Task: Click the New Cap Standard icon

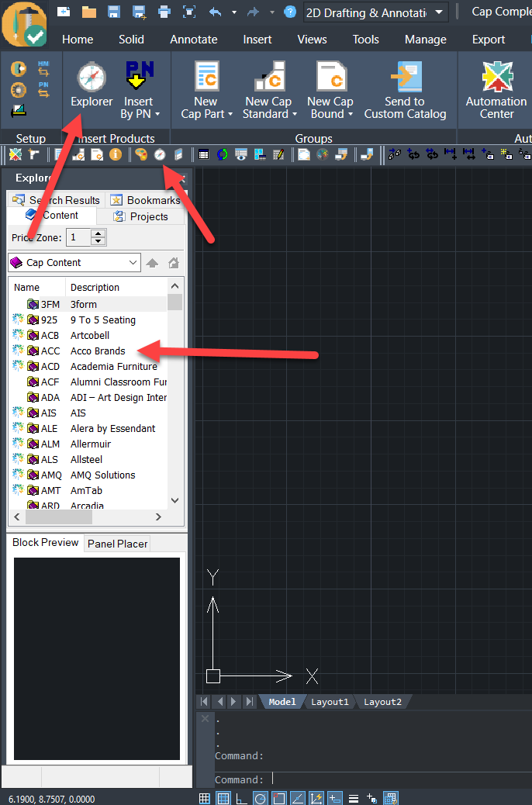Action: click(270, 77)
